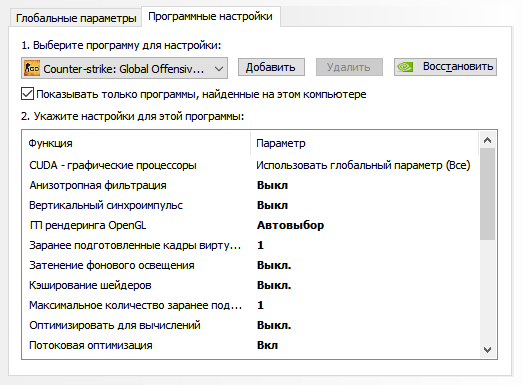
Task: Open Выкл. value for Оптимизировать для вычислений
Action: pyautogui.click(x=274, y=325)
